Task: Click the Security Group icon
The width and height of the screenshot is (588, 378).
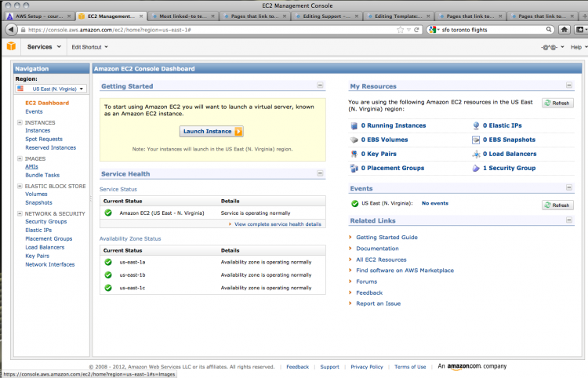Action: pyautogui.click(x=476, y=169)
